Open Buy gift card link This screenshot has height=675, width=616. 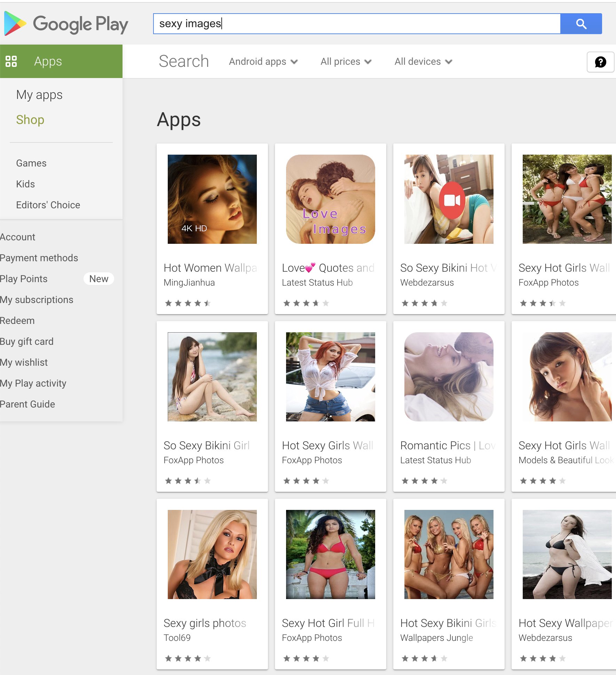27,341
